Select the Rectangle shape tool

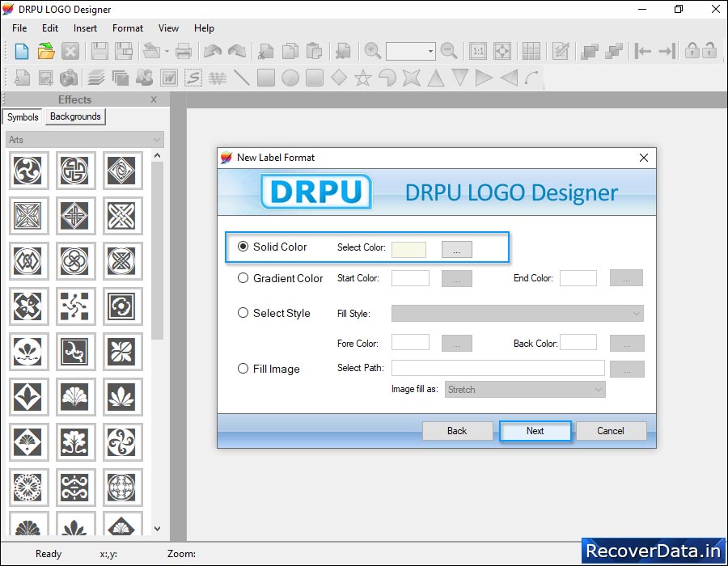pos(266,78)
